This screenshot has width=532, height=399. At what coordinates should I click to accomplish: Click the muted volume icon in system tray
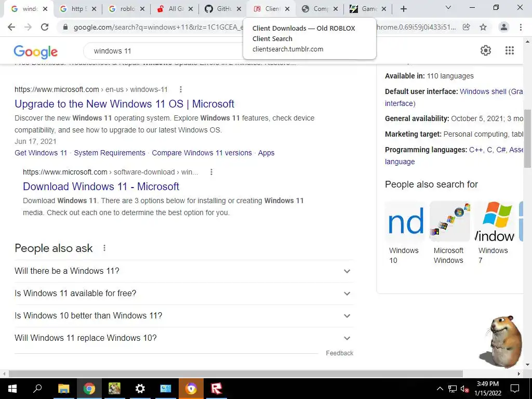click(464, 389)
